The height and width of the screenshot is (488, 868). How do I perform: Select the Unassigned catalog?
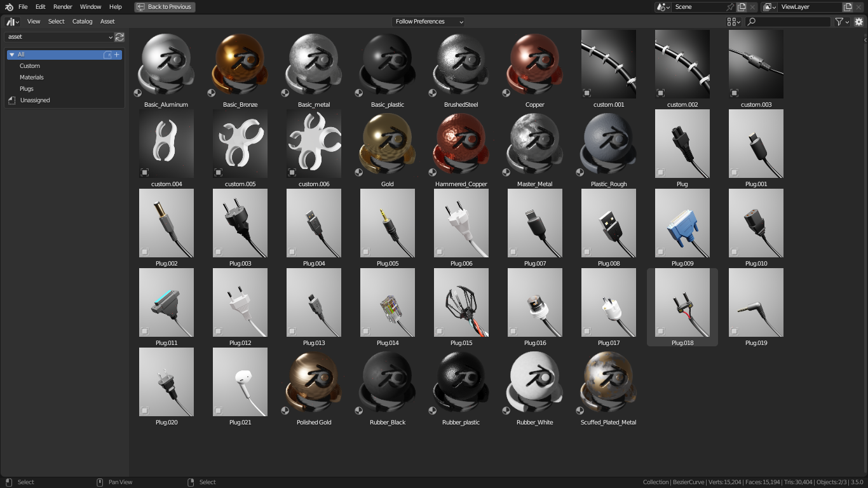35,100
